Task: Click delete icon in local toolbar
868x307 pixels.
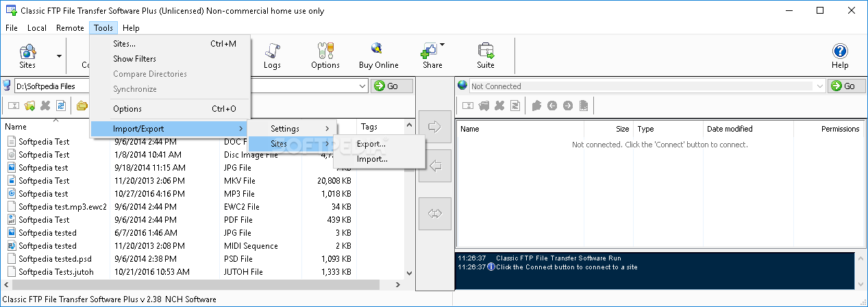Action: (x=45, y=106)
